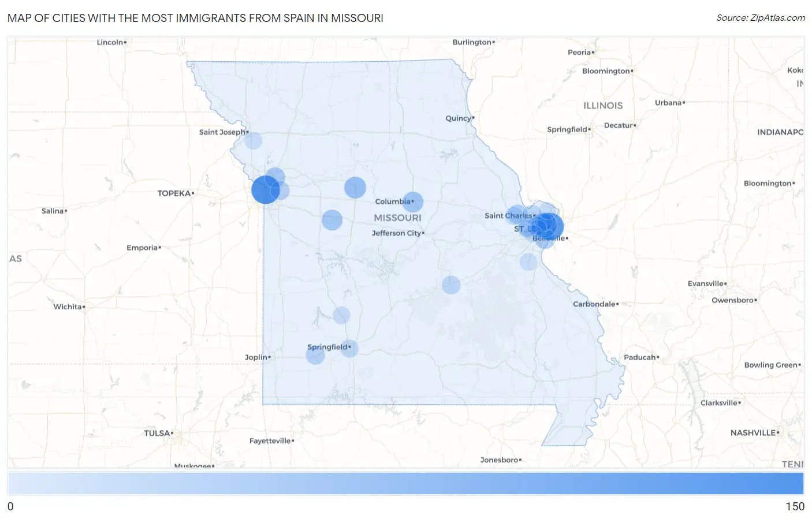Click the bubble north of Springfield

341,315
